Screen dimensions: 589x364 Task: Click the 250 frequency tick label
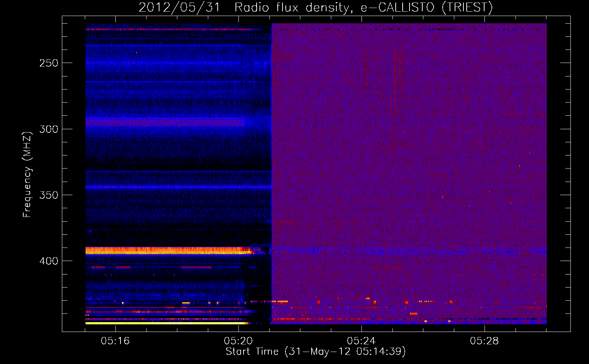(49, 63)
